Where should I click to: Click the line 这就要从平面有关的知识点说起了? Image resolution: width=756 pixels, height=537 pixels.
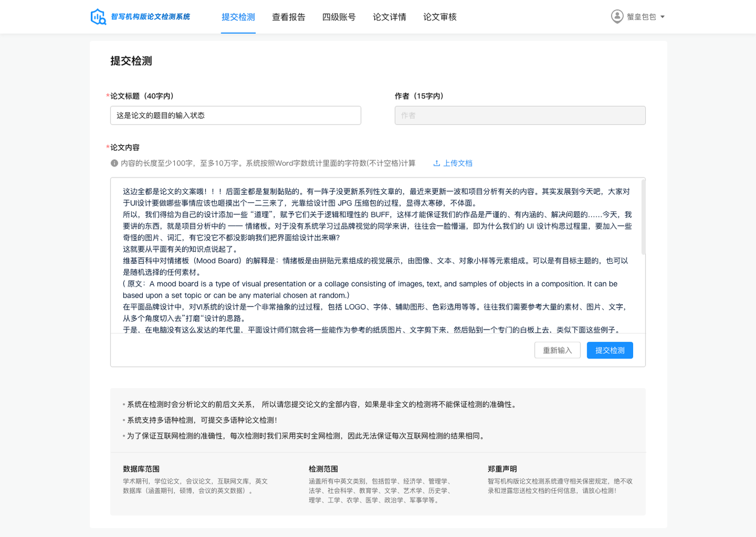point(181,249)
